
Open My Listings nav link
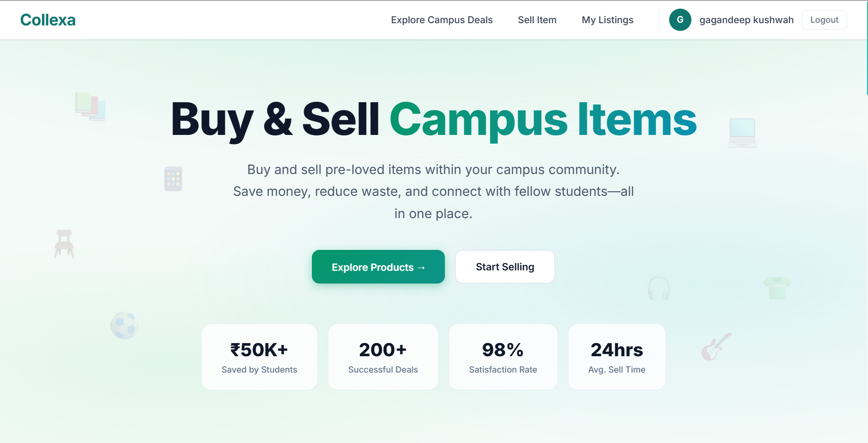point(607,20)
